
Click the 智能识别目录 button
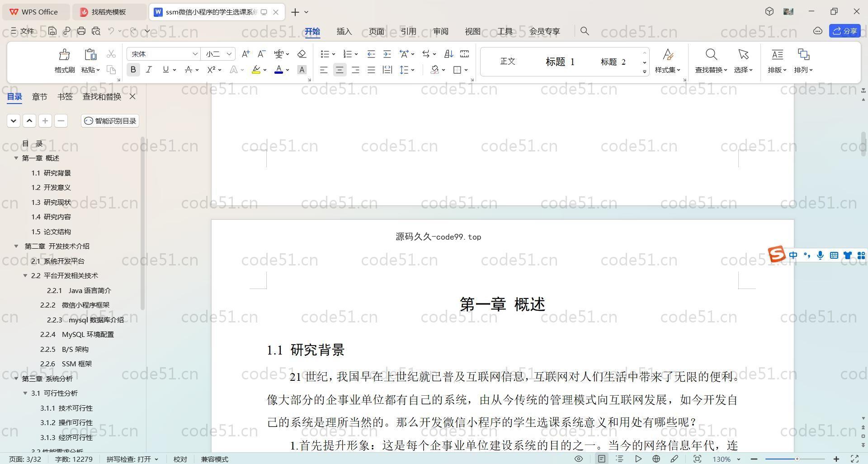(x=110, y=121)
